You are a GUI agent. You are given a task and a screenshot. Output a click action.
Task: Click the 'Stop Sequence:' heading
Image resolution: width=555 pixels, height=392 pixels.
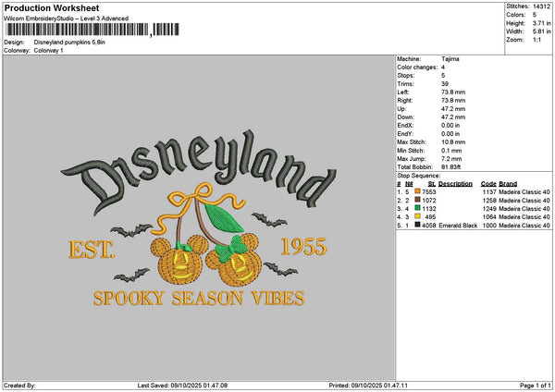(x=419, y=176)
